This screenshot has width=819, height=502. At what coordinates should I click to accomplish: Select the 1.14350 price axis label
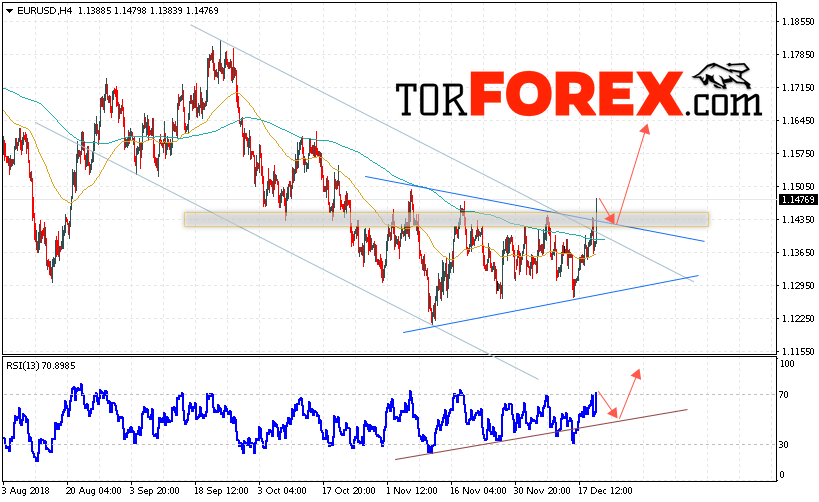pyautogui.click(x=798, y=219)
